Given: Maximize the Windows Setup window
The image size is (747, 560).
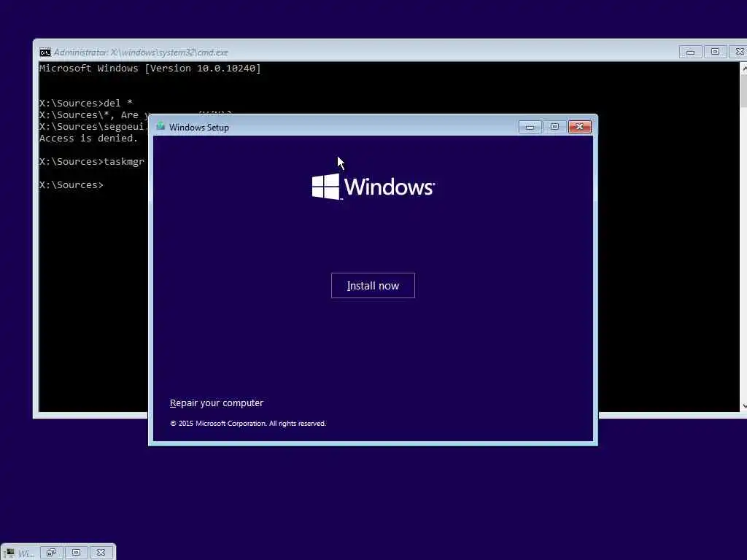Looking at the screenshot, I should coord(554,127).
